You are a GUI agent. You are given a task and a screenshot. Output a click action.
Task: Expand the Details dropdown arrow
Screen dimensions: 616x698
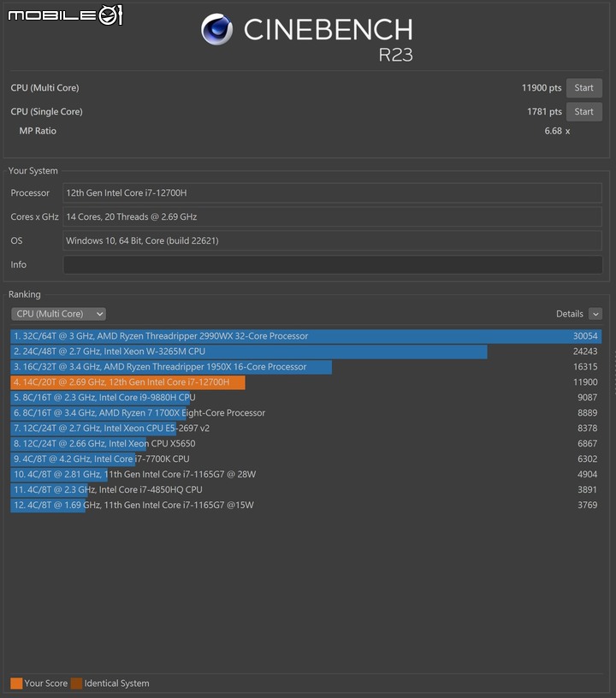click(x=595, y=314)
